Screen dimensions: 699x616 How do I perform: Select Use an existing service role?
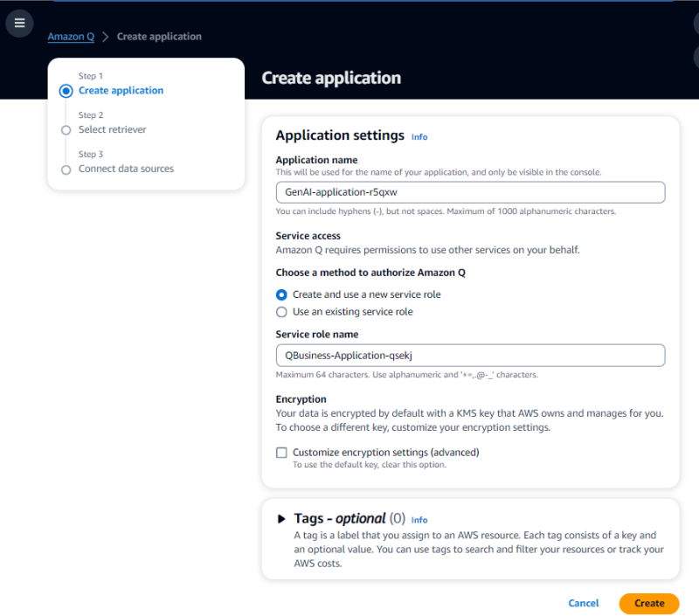pyautogui.click(x=281, y=312)
